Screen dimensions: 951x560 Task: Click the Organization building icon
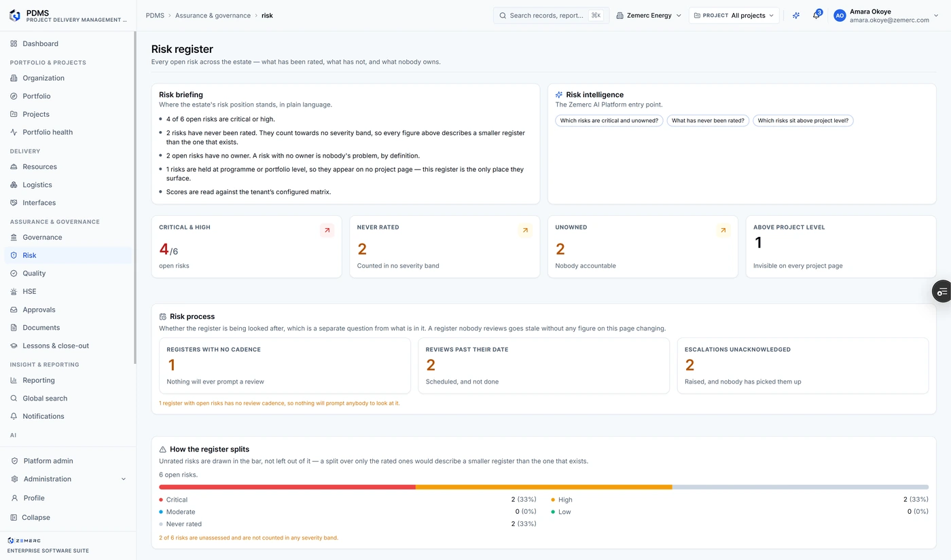14,78
